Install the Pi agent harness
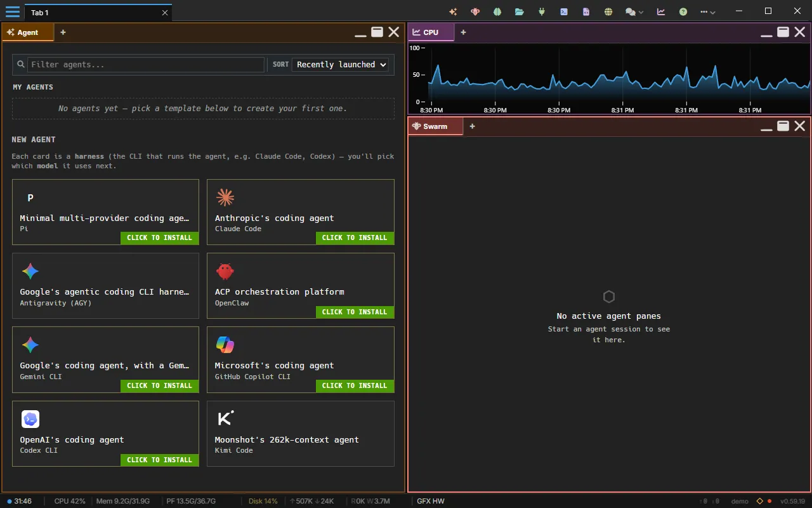The height and width of the screenshot is (508, 812). point(160,238)
